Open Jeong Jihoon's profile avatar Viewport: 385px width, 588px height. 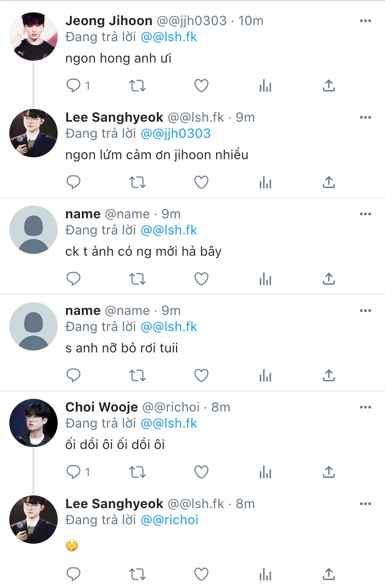pos(33,37)
